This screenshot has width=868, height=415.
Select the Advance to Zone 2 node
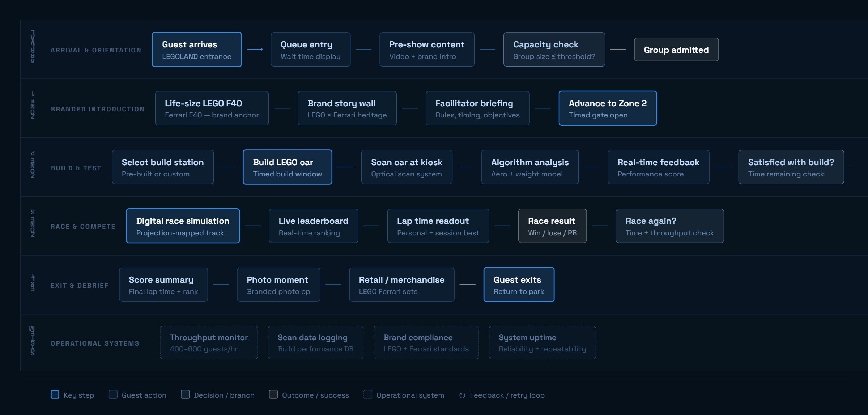[x=608, y=108]
